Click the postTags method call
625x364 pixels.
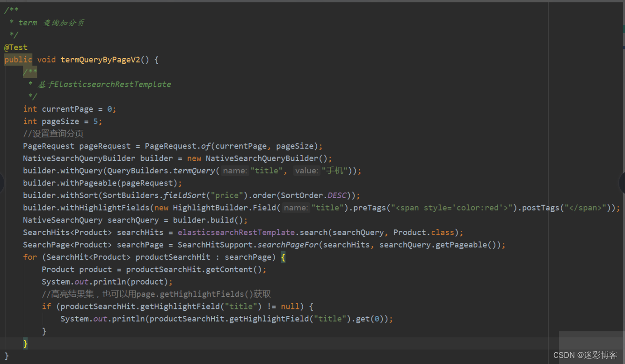click(541, 207)
